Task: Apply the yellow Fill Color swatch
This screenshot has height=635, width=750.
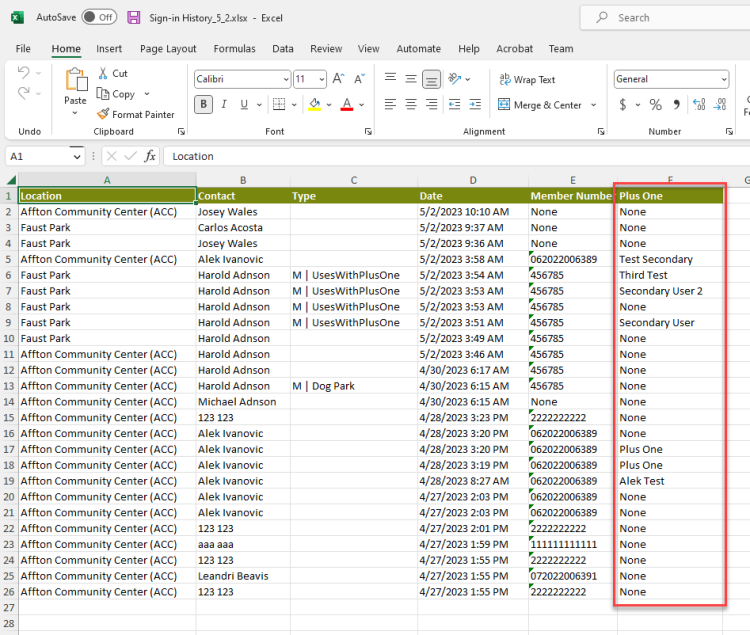Action: tap(313, 104)
